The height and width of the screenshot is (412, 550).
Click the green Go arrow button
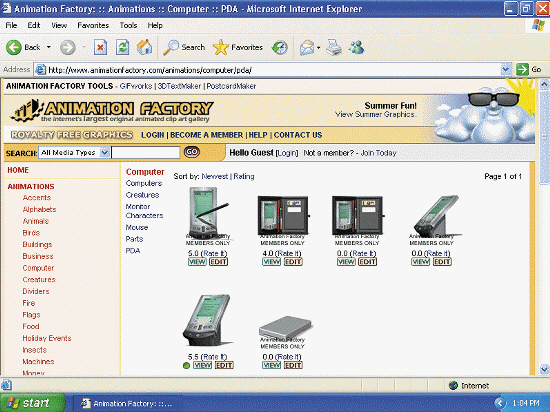point(522,69)
